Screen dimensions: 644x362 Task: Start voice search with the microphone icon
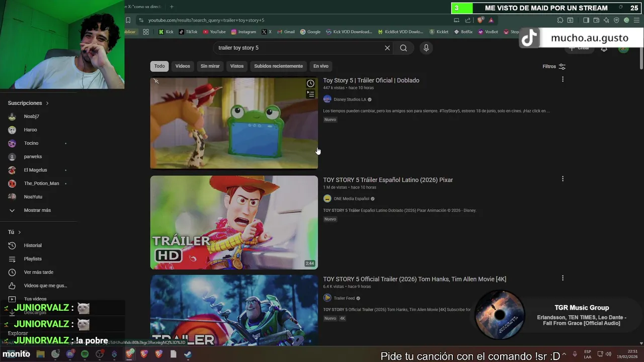coord(426,48)
